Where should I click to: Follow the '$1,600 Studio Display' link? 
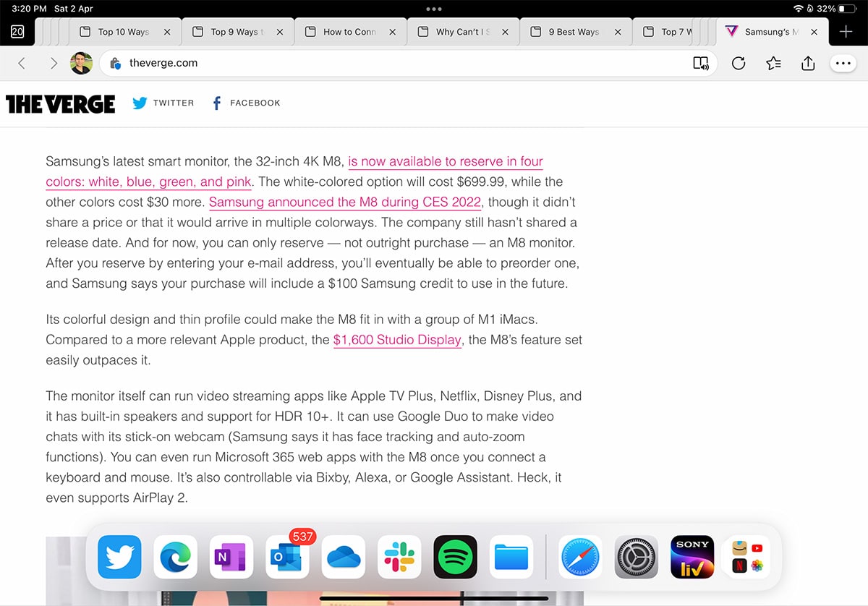pos(396,340)
